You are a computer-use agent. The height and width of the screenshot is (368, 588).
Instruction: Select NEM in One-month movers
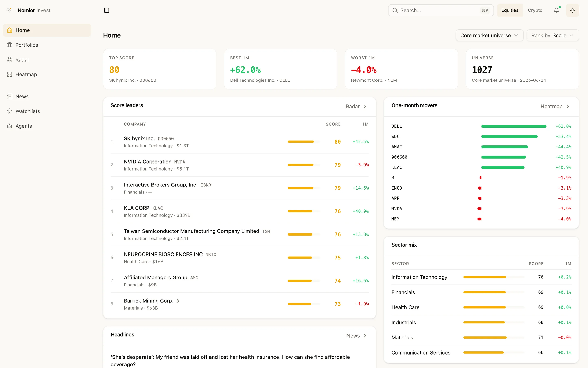(x=481, y=219)
